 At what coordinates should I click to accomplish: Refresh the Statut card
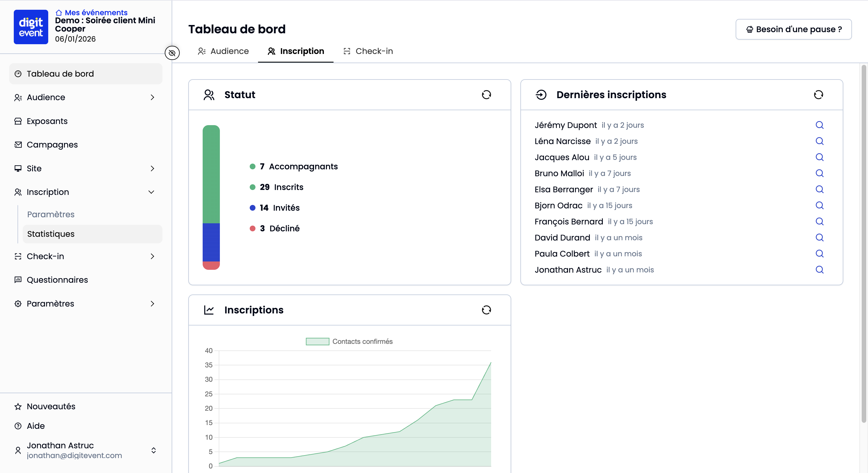pyautogui.click(x=486, y=95)
